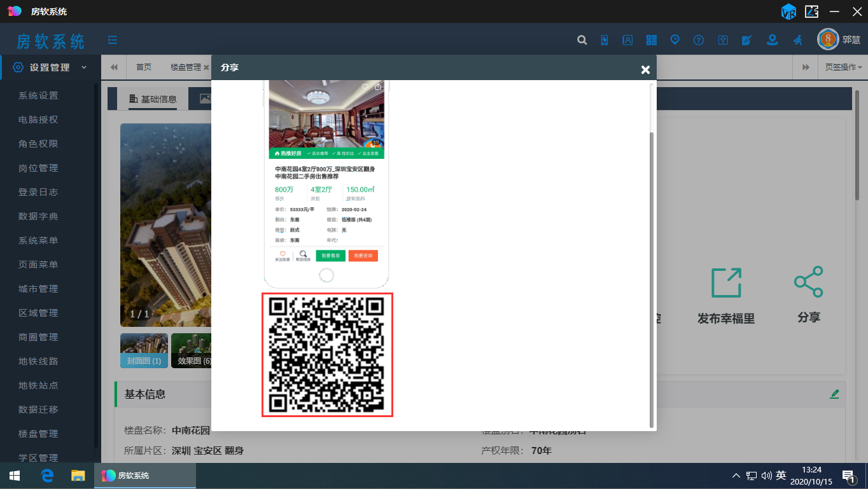Select the 封面图 (1) thumbnail
Image resolution: width=868 pixels, height=489 pixels.
pyautogui.click(x=144, y=351)
